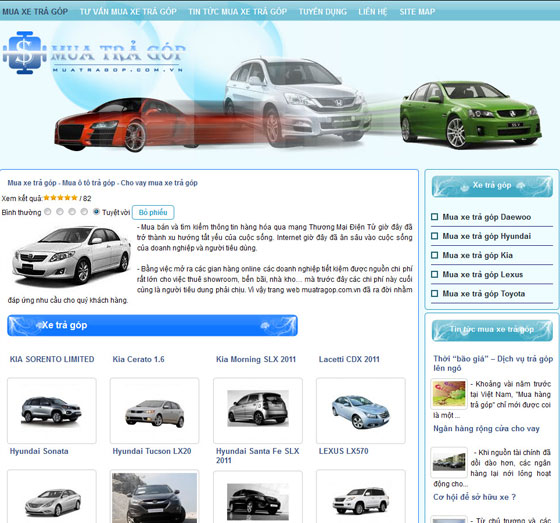Viewport: 560px width, 523px height.
Task: Open LEXUS LX570 link
Action: coord(344,451)
